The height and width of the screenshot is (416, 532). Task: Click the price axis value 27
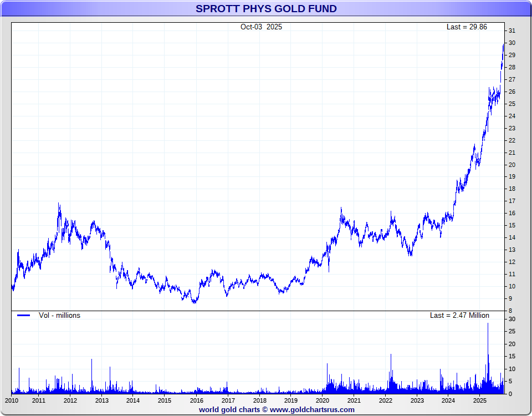click(511, 79)
